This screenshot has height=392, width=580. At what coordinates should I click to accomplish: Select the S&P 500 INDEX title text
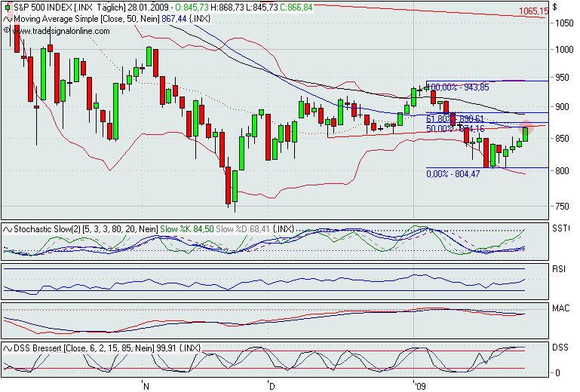click(42, 7)
